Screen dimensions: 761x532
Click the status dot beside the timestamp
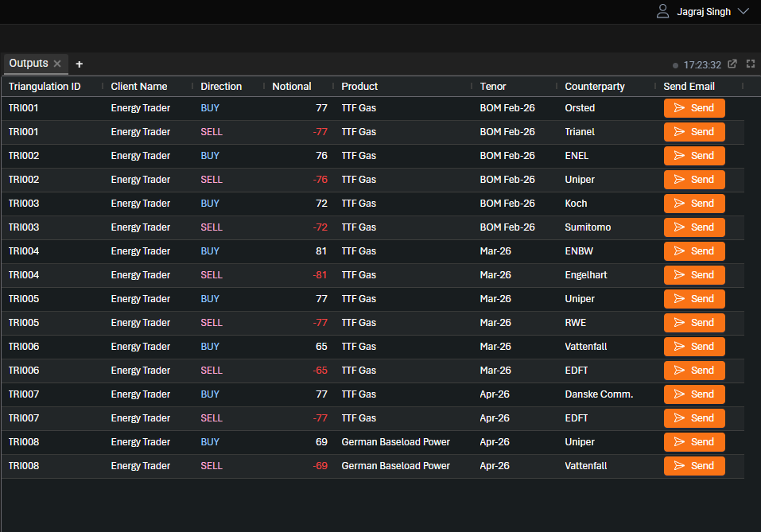pos(675,65)
